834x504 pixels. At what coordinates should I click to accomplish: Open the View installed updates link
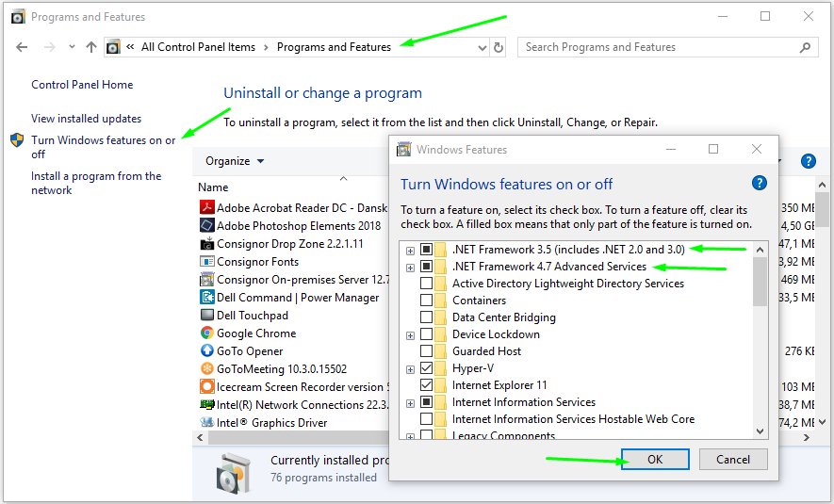pyautogui.click(x=86, y=119)
